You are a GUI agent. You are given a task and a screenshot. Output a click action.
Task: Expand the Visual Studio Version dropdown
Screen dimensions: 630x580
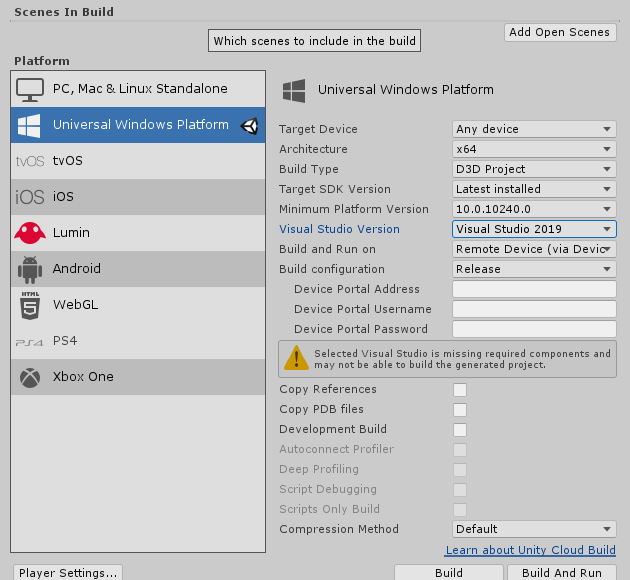534,229
